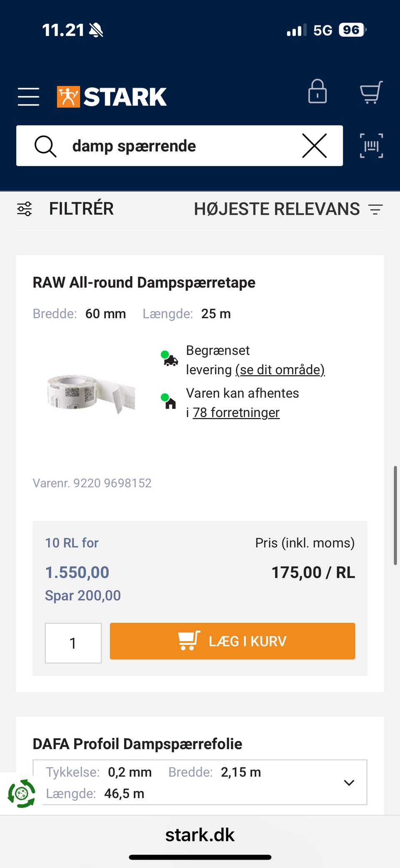Clear the search field text
Image resolution: width=400 pixels, height=868 pixels.
click(x=314, y=146)
